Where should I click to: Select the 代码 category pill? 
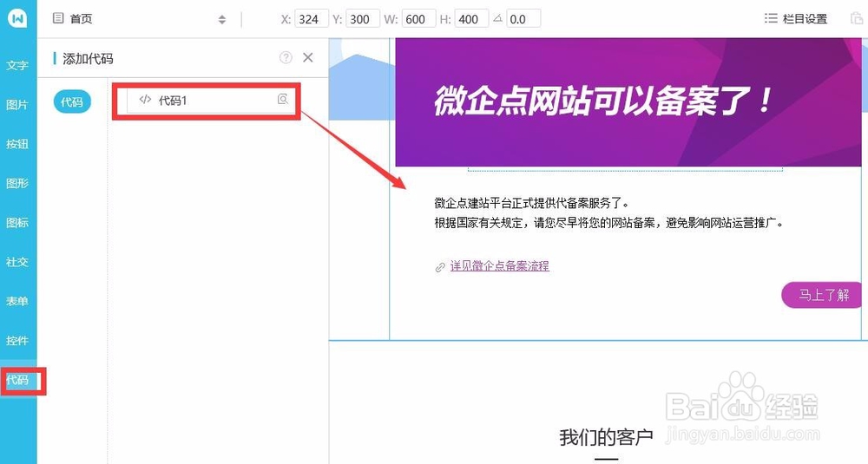[x=72, y=101]
